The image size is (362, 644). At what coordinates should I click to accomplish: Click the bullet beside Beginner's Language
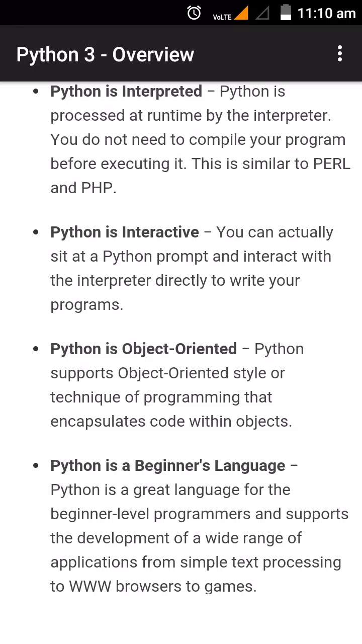[36, 466]
